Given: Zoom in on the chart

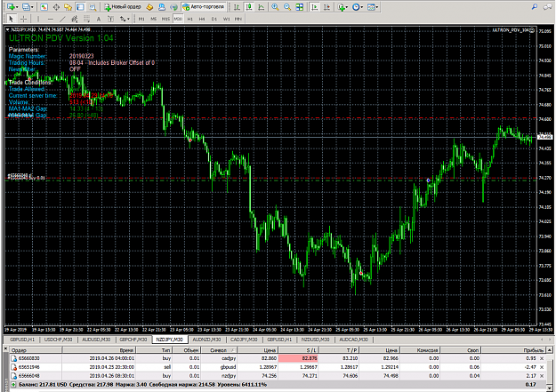Looking at the screenshot, I should [x=275, y=7].
